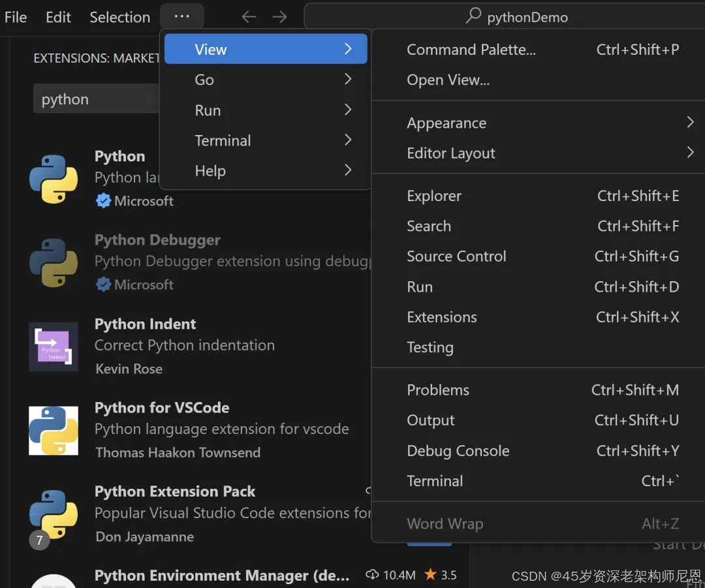Open the Help submenu
Image resolution: width=705 pixels, height=588 pixels.
(266, 170)
